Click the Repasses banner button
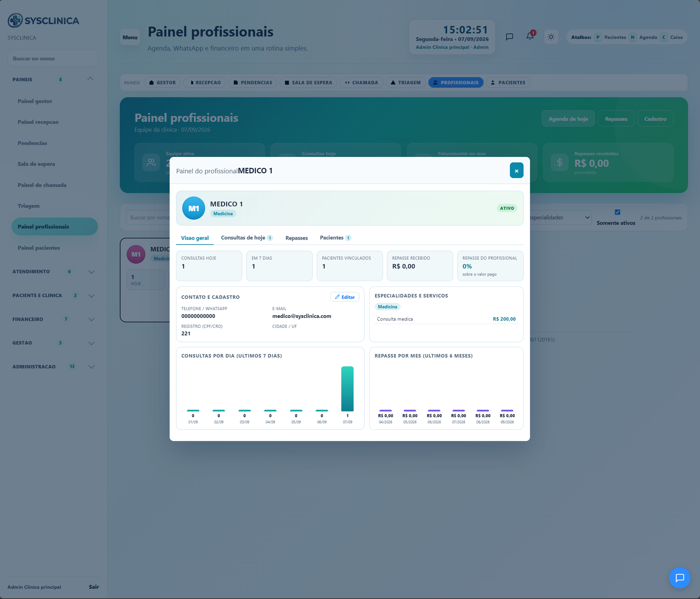This screenshot has height=599, width=700. 616,118
